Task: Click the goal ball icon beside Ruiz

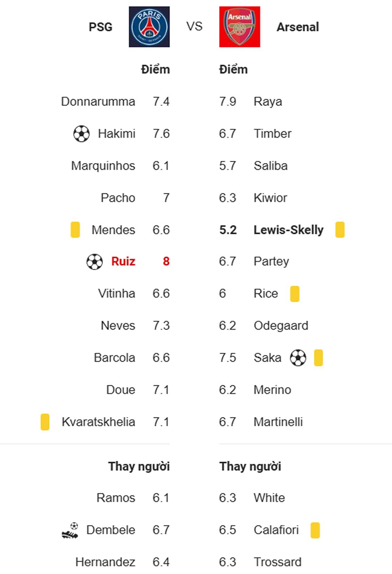Action: (x=94, y=261)
